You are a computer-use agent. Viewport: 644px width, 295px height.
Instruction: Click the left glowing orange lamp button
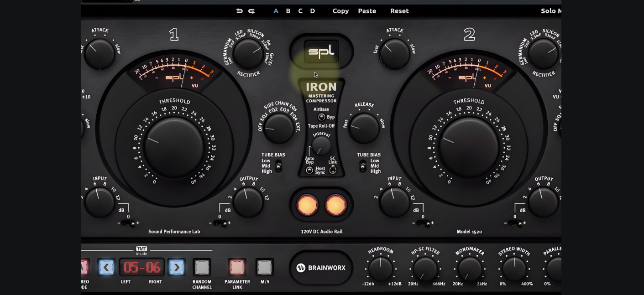point(307,205)
